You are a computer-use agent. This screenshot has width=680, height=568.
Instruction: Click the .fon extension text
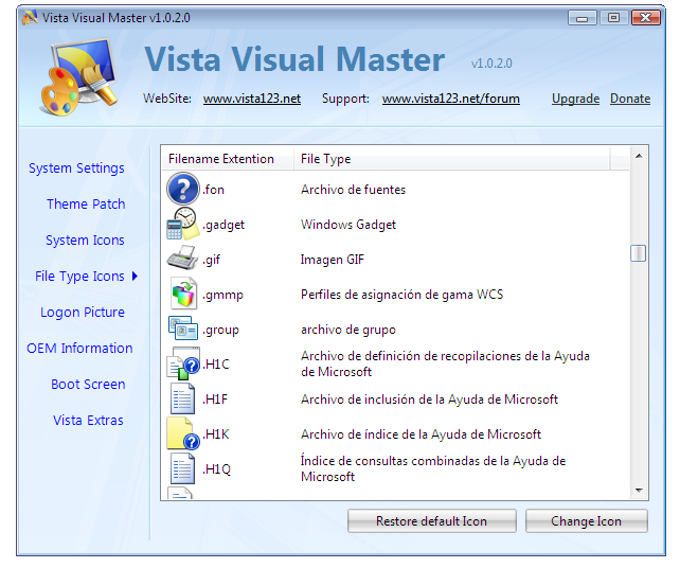pyautogui.click(x=213, y=189)
